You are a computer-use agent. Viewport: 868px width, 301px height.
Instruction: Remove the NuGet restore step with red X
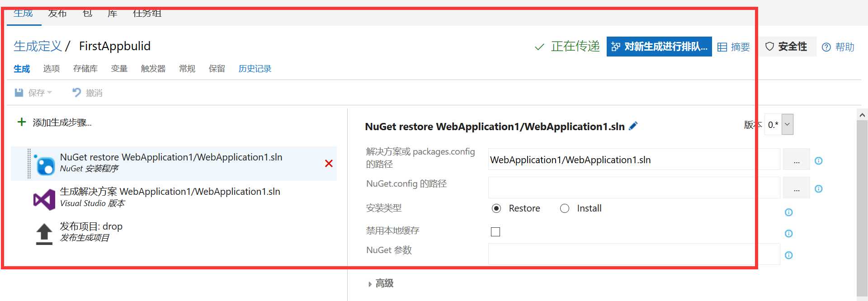pos(329,164)
